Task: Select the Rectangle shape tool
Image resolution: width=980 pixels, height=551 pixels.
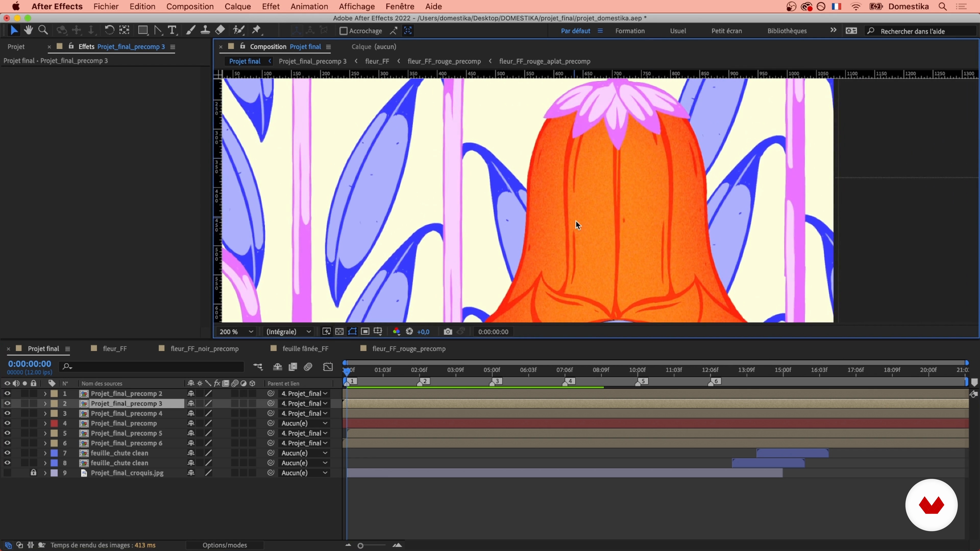Action: [x=143, y=30]
